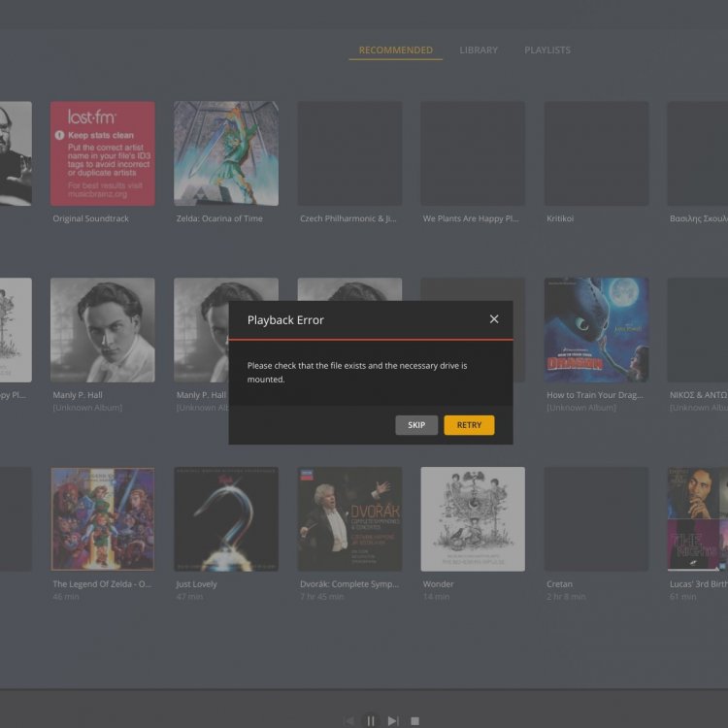Click the 'ΝΙΚΟΣ & ΑΝΤΩ...' artist title
The width and height of the screenshot is (728, 728).
(x=699, y=395)
